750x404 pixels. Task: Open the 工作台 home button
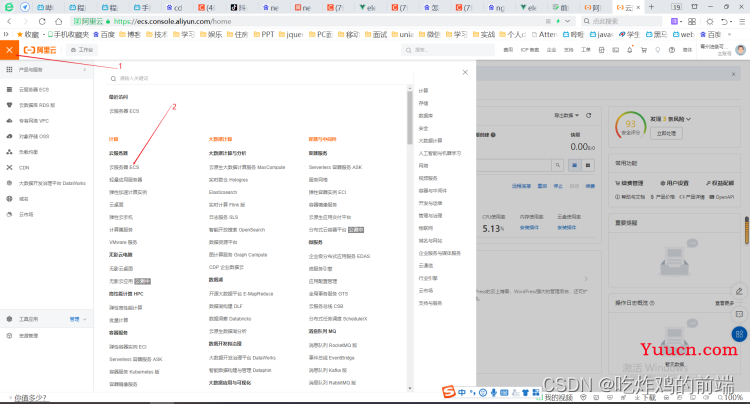click(x=82, y=50)
